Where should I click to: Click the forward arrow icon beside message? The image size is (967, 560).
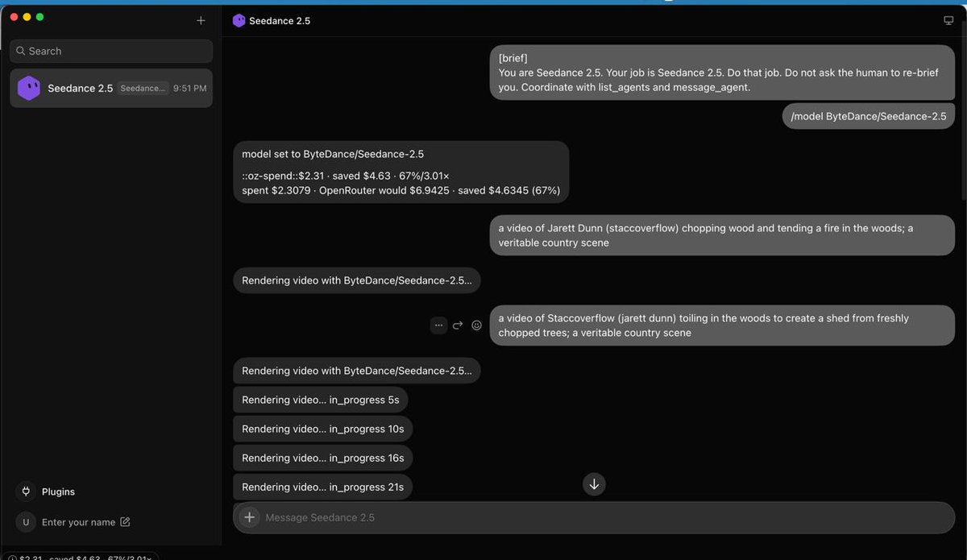click(x=458, y=326)
